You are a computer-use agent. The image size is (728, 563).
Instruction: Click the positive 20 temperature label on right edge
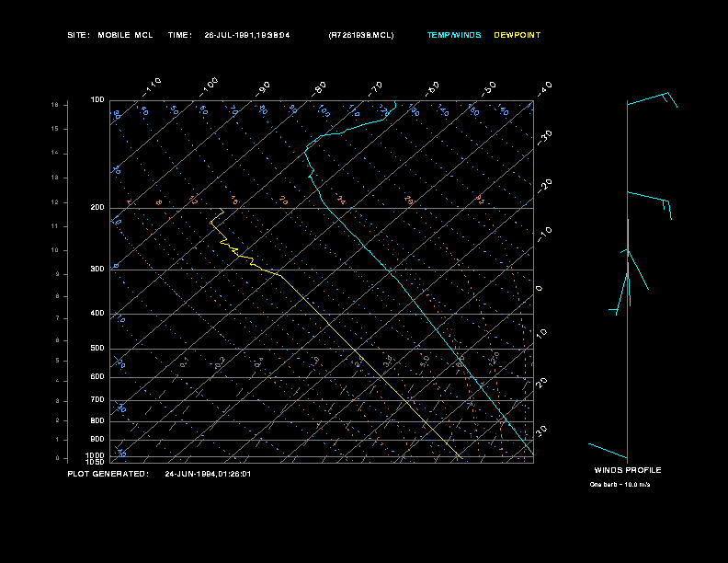point(541,383)
